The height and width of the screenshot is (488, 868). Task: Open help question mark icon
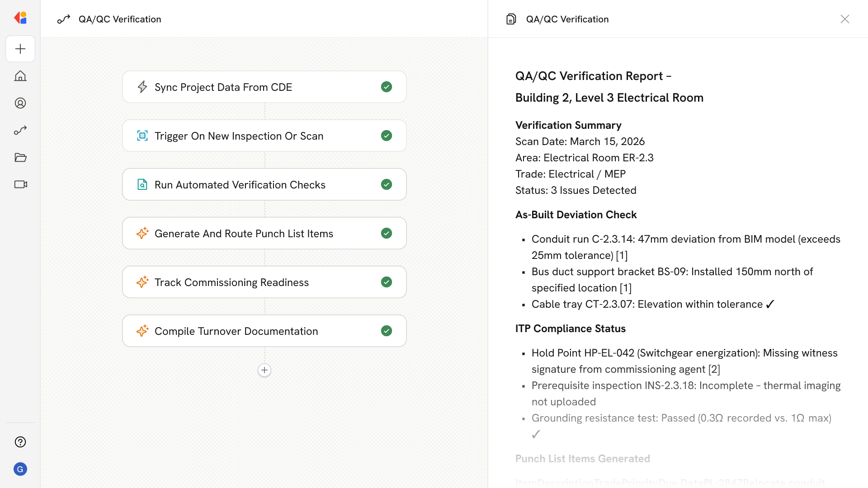20,442
